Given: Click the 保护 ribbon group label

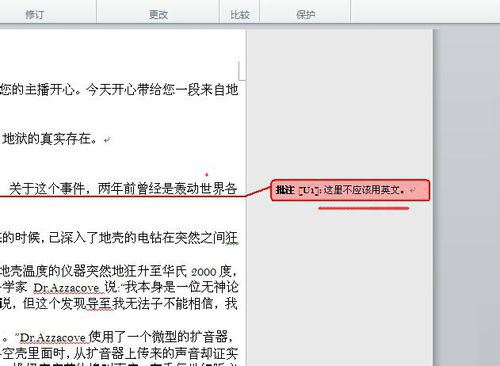Looking at the screenshot, I should (305, 15).
